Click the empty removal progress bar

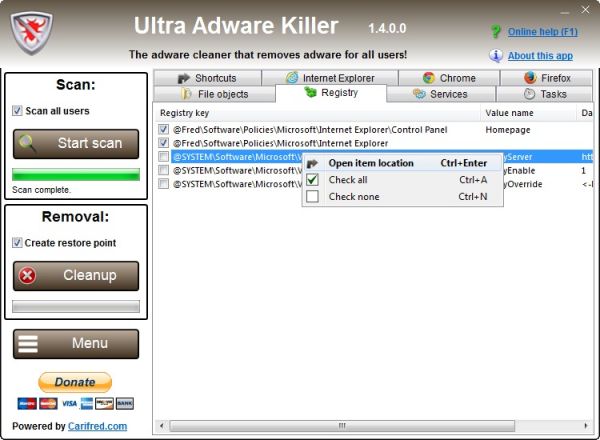pos(76,306)
